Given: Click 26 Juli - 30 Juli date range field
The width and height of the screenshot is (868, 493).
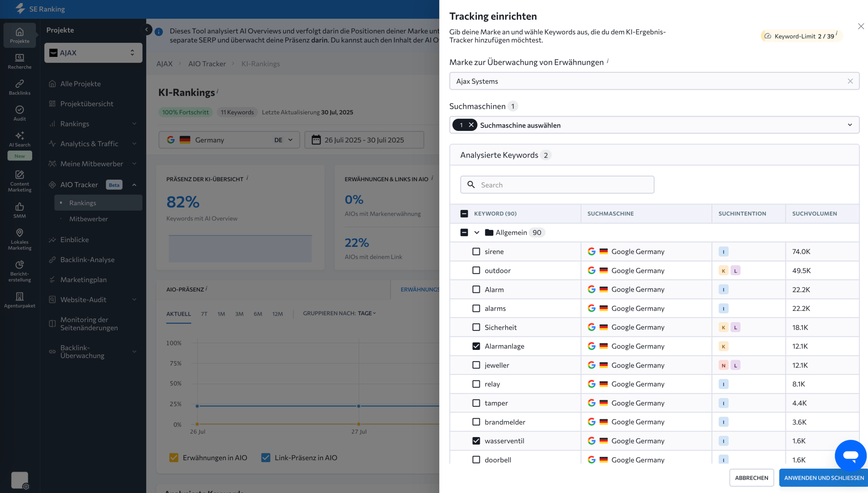Looking at the screenshot, I should point(364,140).
